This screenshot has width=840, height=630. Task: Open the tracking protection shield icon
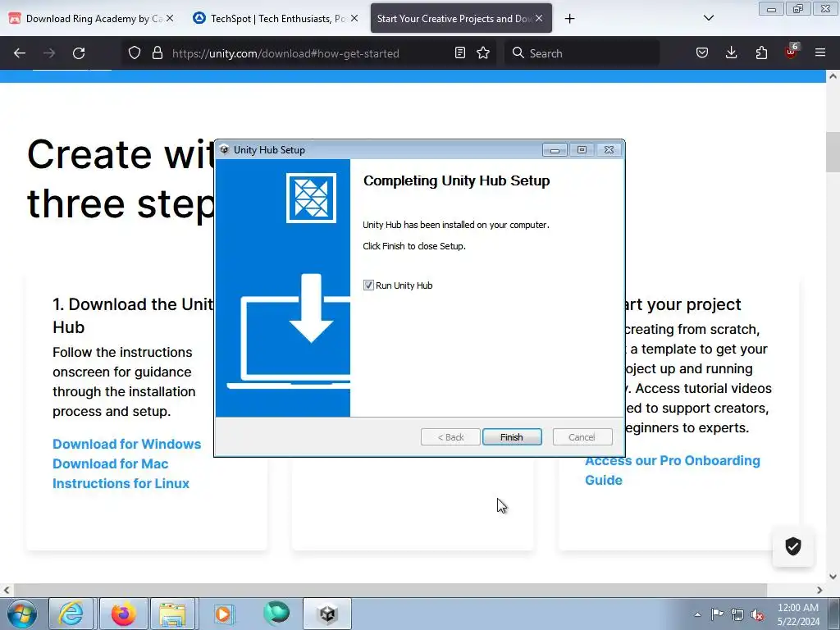tap(135, 52)
